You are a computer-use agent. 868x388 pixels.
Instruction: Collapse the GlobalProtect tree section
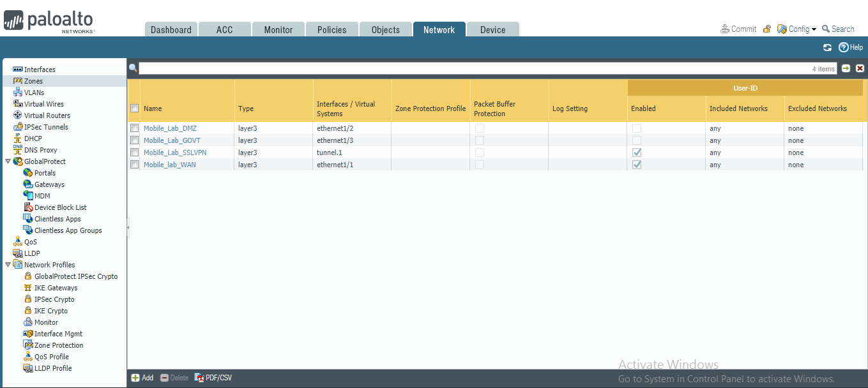[x=8, y=161]
